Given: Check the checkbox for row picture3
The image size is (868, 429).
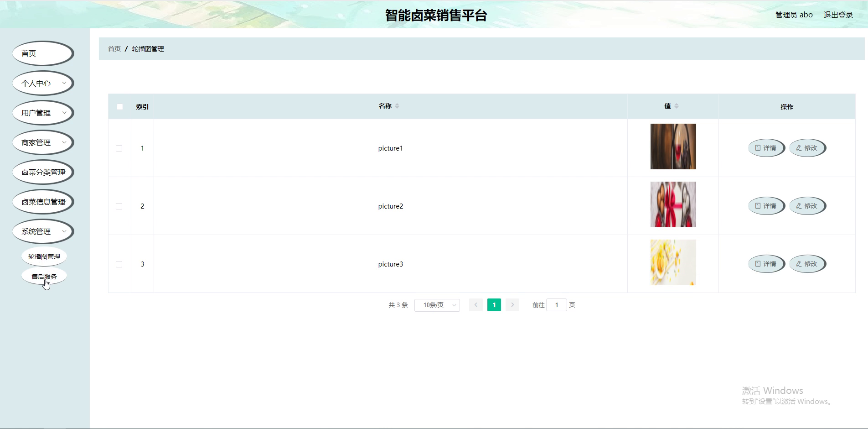Looking at the screenshot, I should (119, 264).
